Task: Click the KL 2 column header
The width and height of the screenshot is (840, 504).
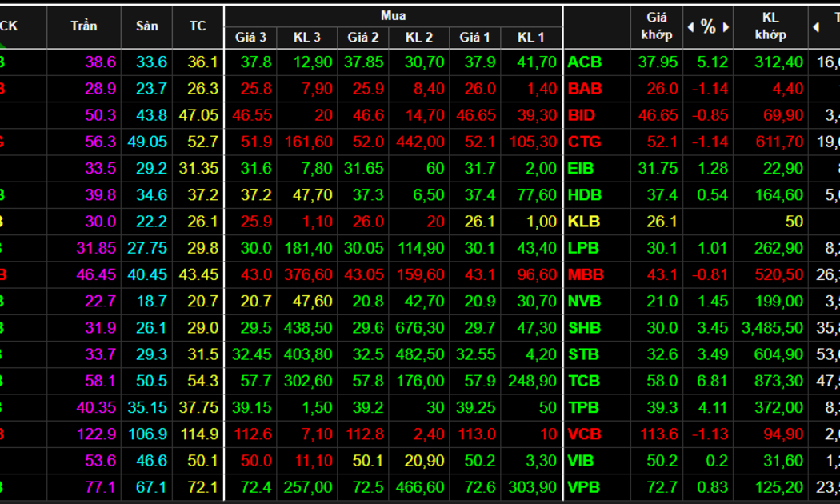Action: [x=419, y=37]
